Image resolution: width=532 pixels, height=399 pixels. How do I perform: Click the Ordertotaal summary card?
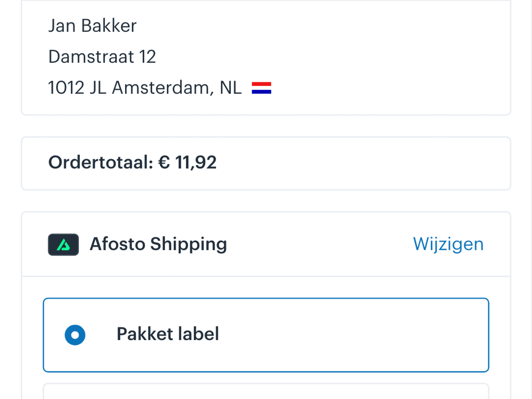point(266,163)
